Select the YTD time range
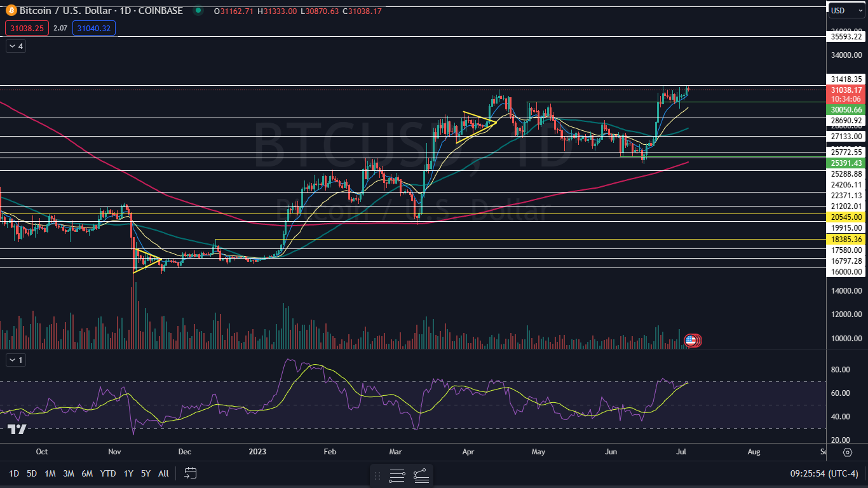The height and width of the screenshot is (488, 868). pyautogui.click(x=108, y=473)
